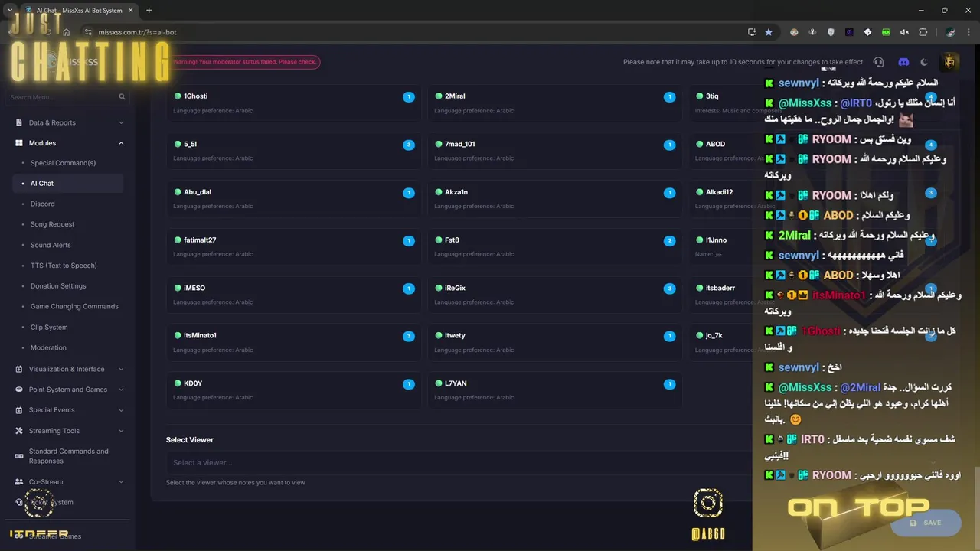Click the install app icon in address bar

point(752,32)
